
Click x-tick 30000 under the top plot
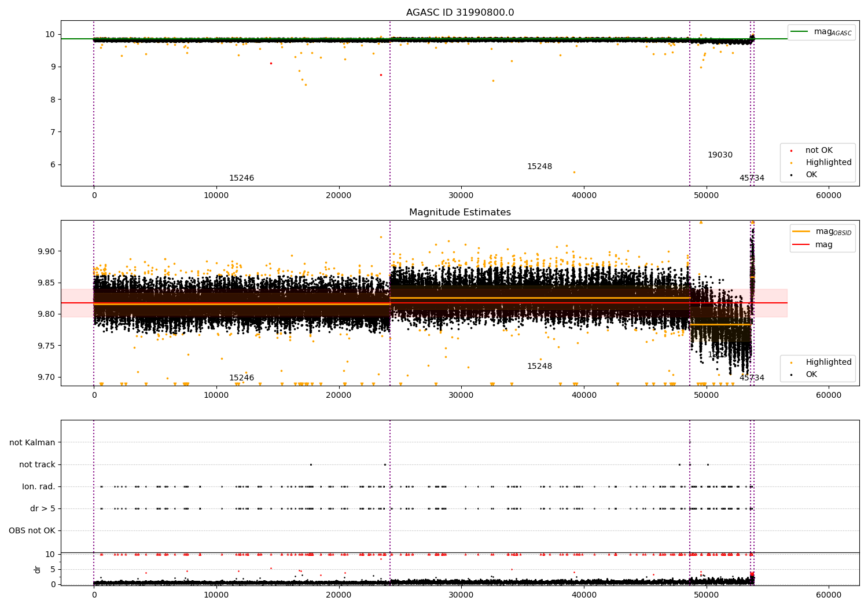[461, 196]
